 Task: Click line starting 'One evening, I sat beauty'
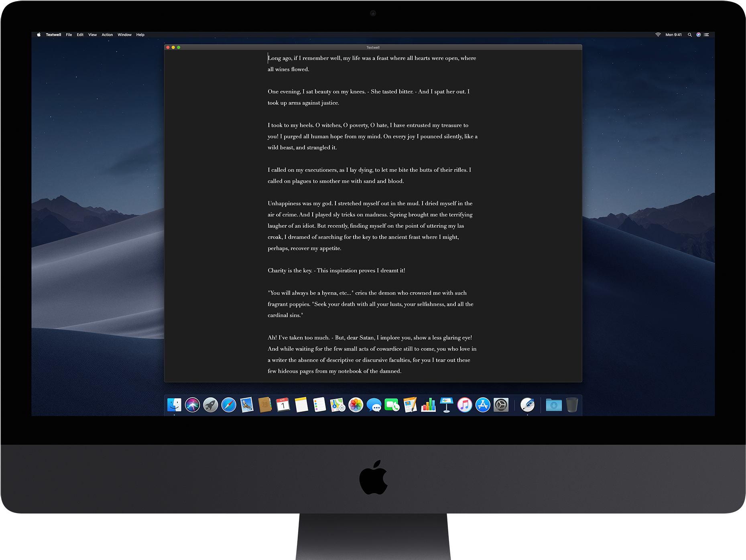pos(368,92)
